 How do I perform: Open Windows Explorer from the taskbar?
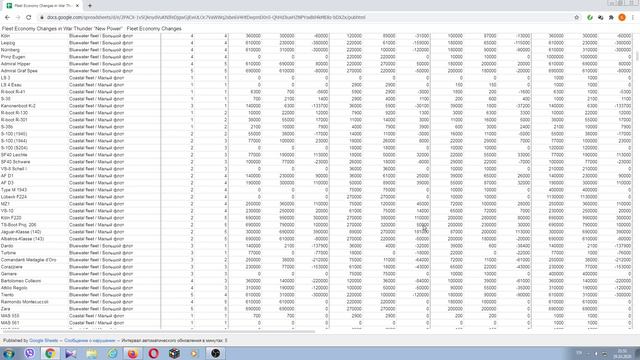click(91, 353)
